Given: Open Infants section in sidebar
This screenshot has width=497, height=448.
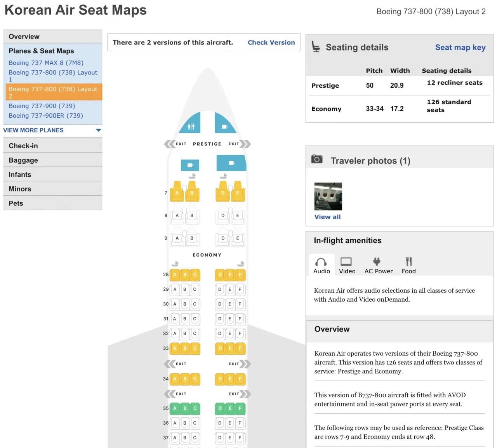Looking at the screenshot, I should point(53,175).
